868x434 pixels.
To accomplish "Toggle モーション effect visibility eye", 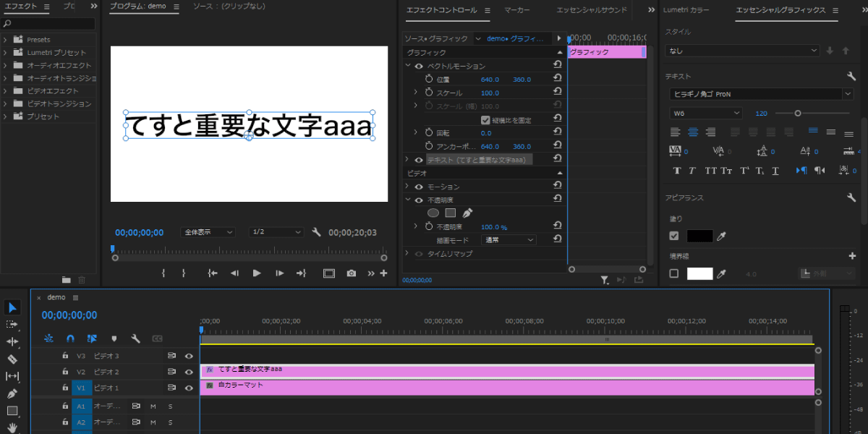I will pos(418,187).
